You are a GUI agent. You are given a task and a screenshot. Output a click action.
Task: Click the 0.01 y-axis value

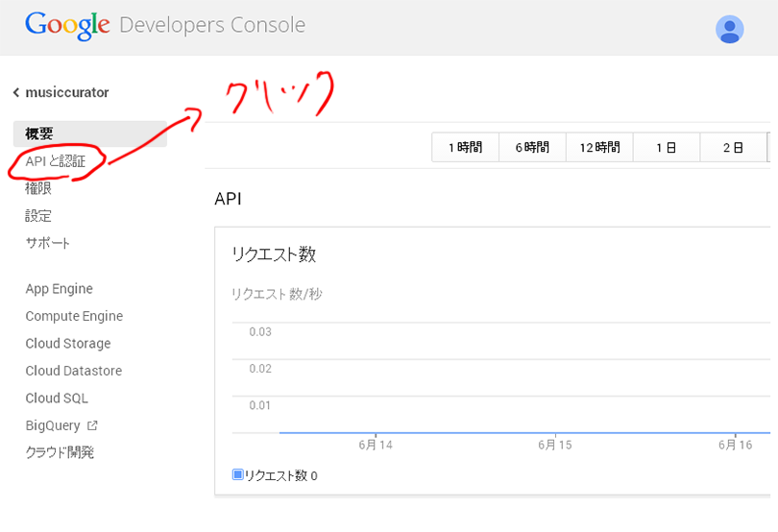(260, 405)
